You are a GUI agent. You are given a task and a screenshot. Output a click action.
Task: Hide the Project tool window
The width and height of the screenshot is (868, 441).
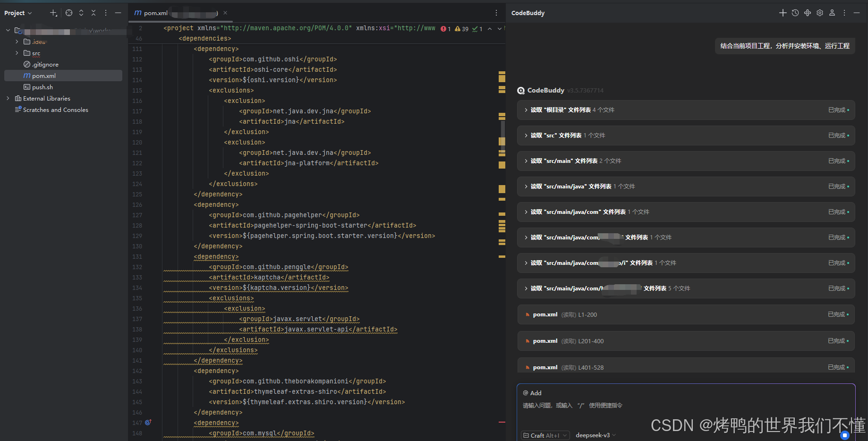click(x=118, y=13)
